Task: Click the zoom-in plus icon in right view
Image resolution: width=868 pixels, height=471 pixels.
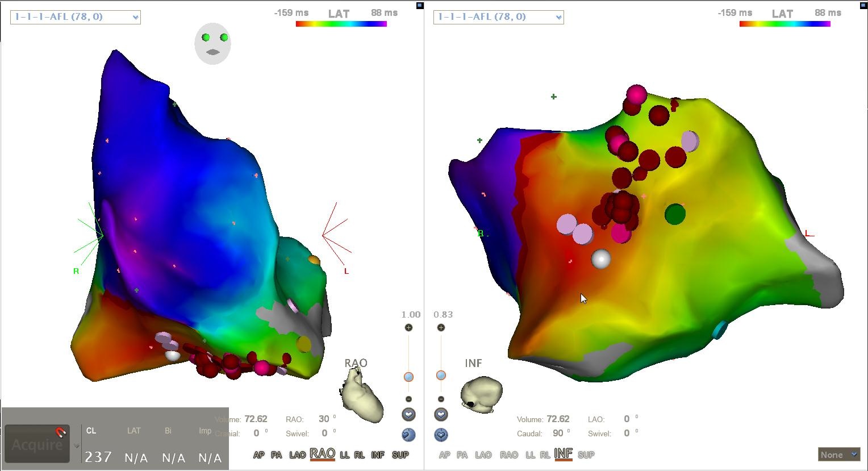Action: tap(441, 328)
